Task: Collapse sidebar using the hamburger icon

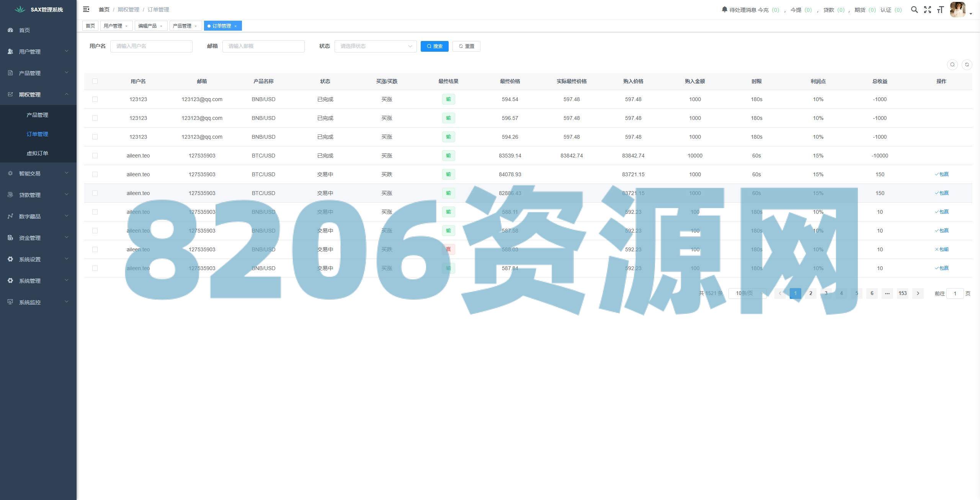Action: click(x=86, y=9)
